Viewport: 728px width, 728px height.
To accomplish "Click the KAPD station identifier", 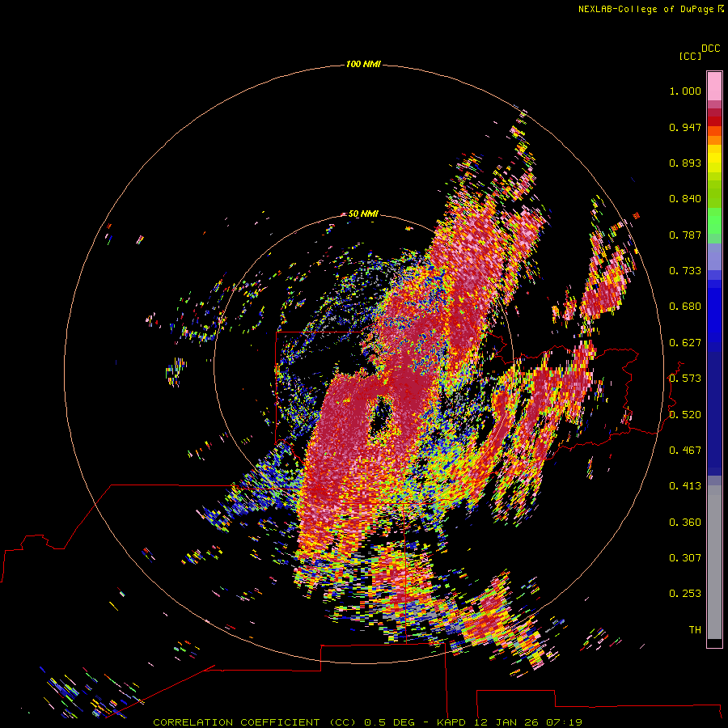I will [451, 722].
